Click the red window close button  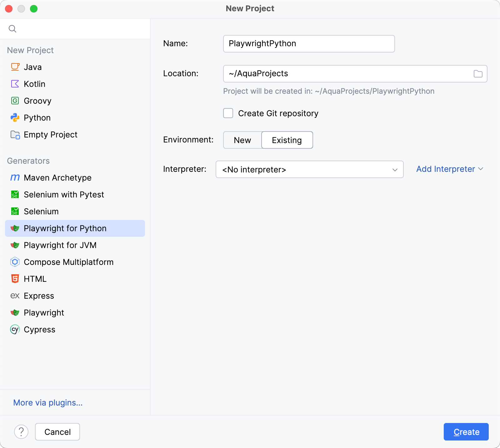pyautogui.click(x=9, y=9)
